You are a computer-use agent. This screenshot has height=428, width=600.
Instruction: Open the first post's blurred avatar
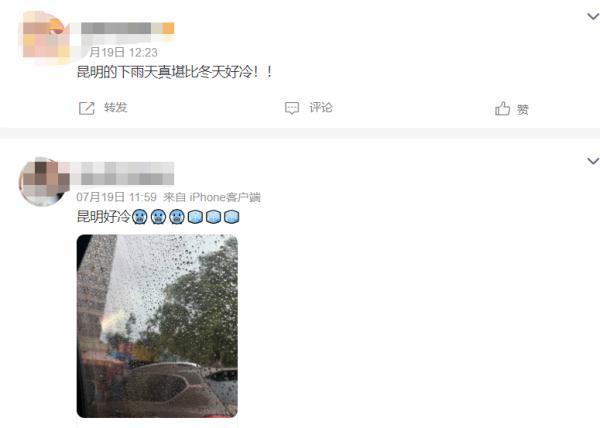pos(46,35)
